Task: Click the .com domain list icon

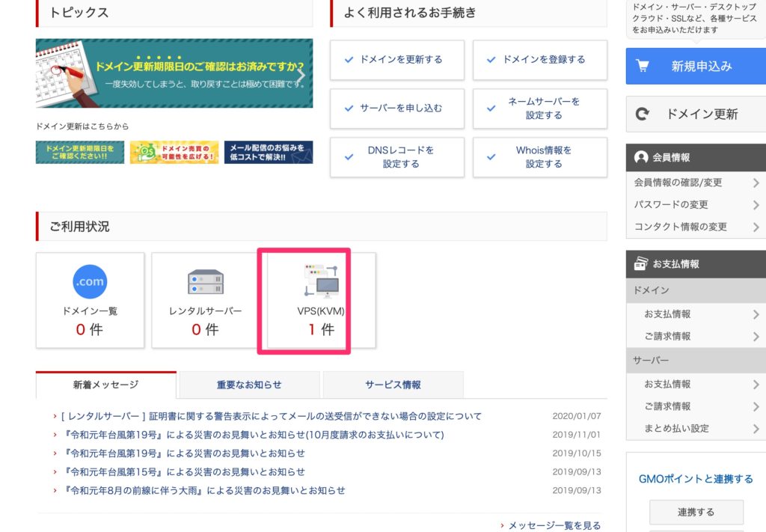Action: (x=90, y=282)
